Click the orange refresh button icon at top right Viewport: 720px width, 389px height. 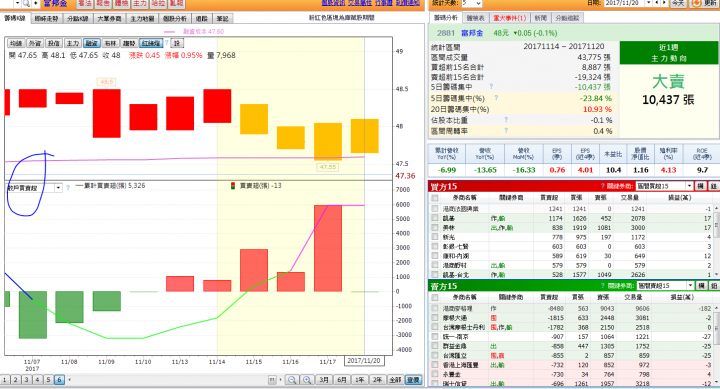(697, 3)
